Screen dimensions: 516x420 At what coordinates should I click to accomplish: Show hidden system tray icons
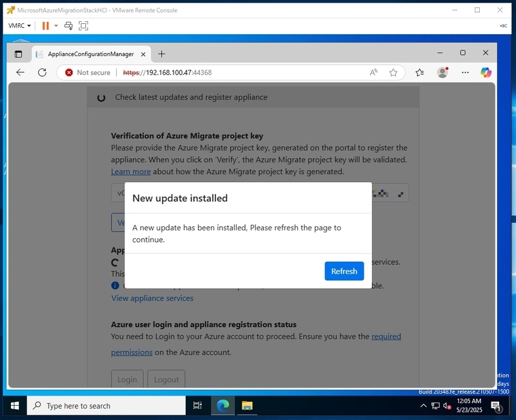(x=424, y=406)
